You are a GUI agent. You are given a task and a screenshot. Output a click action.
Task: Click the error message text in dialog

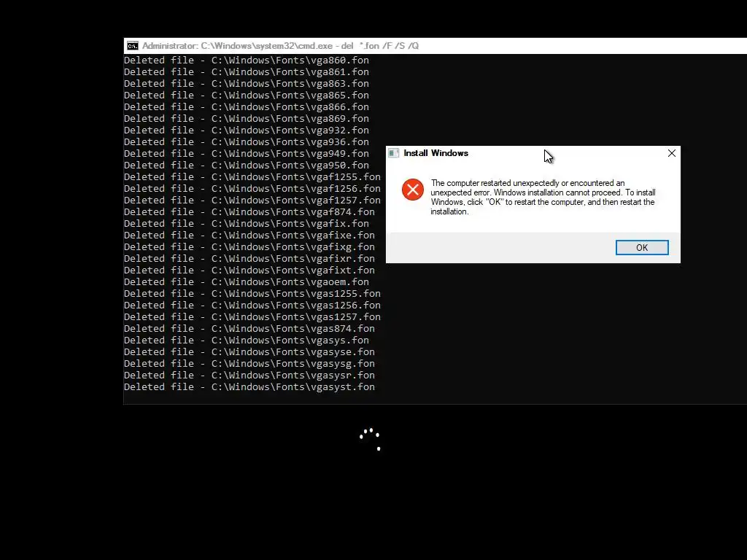click(543, 197)
